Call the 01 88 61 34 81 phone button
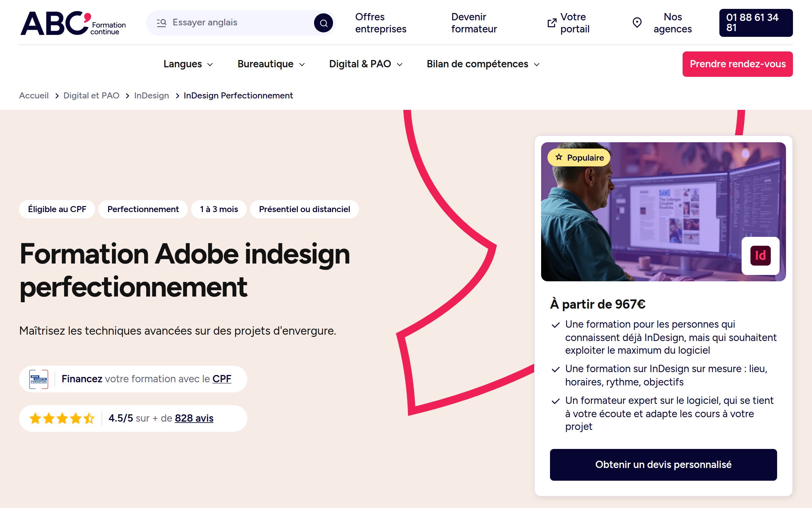The width and height of the screenshot is (812, 508). tap(756, 23)
